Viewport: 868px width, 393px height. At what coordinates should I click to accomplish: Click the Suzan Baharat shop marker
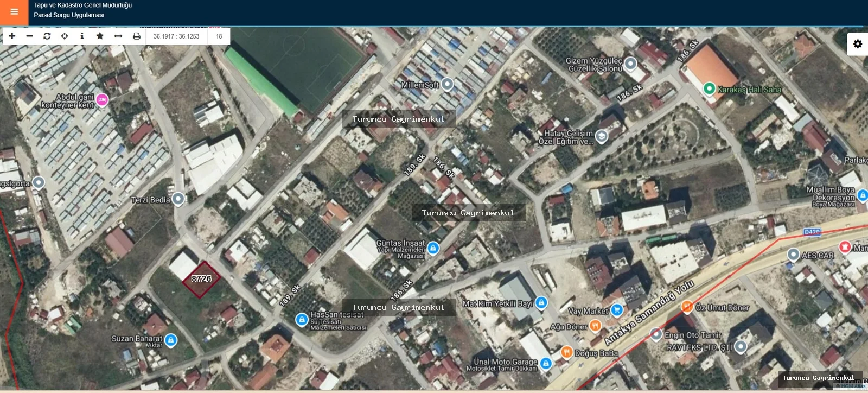tap(170, 340)
